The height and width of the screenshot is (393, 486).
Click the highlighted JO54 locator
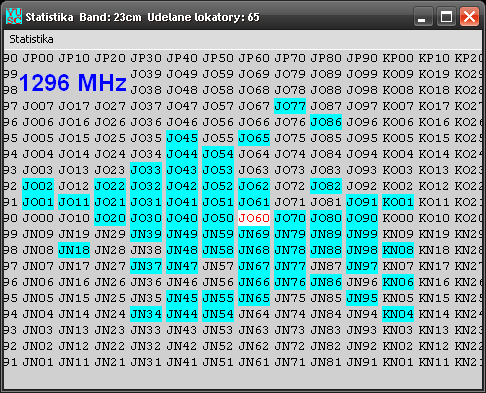pos(218,154)
